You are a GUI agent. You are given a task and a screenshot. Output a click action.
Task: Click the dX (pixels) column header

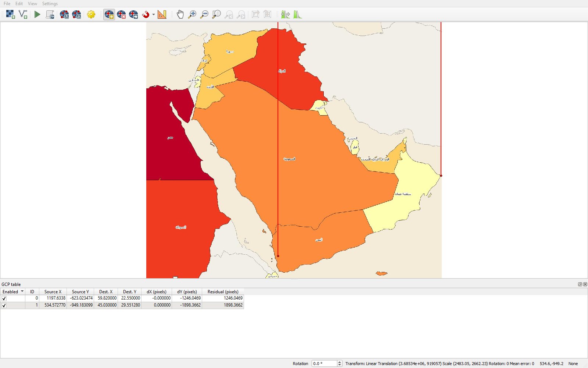coord(157,291)
